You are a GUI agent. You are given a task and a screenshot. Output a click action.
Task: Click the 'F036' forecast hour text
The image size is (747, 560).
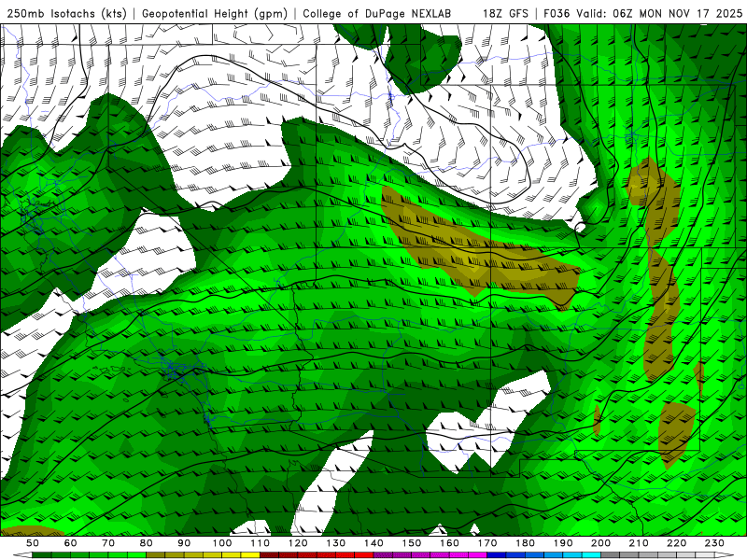point(557,13)
